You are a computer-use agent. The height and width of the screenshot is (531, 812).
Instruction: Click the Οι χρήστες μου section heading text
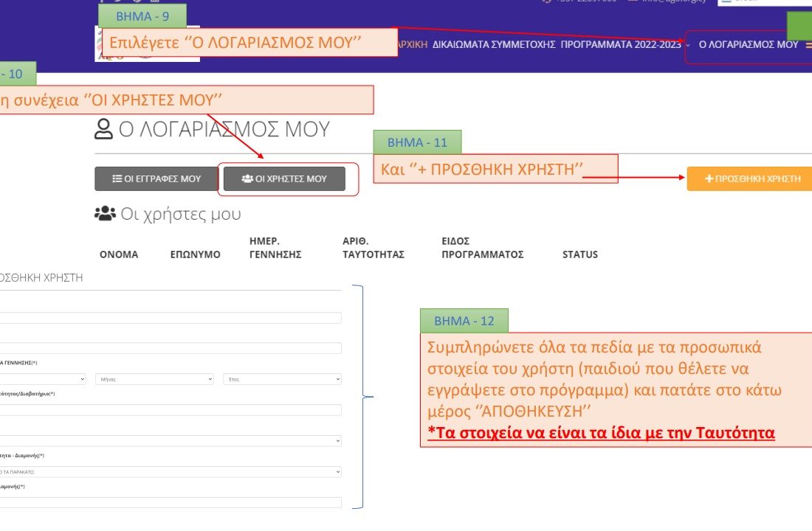[x=181, y=214]
